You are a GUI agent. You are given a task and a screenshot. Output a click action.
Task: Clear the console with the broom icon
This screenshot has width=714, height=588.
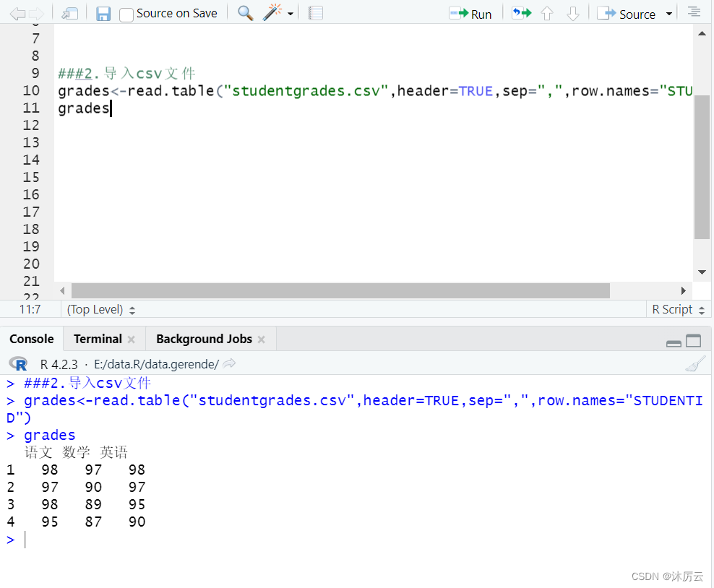click(x=695, y=363)
